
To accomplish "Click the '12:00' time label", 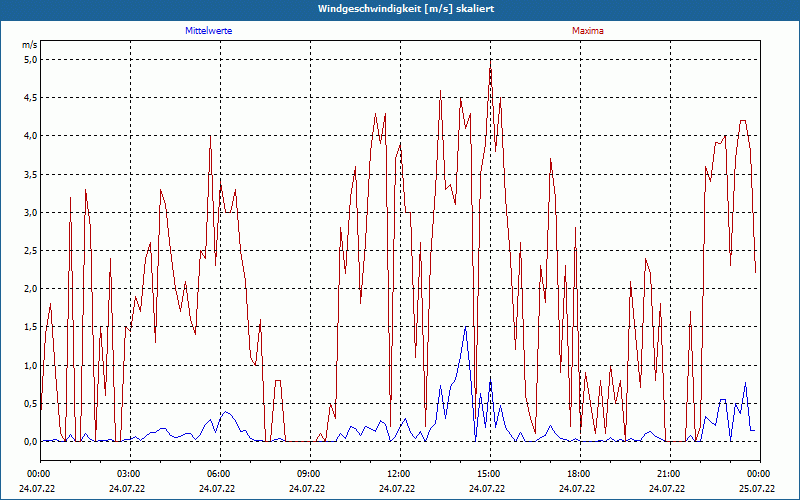I will click(399, 474).
